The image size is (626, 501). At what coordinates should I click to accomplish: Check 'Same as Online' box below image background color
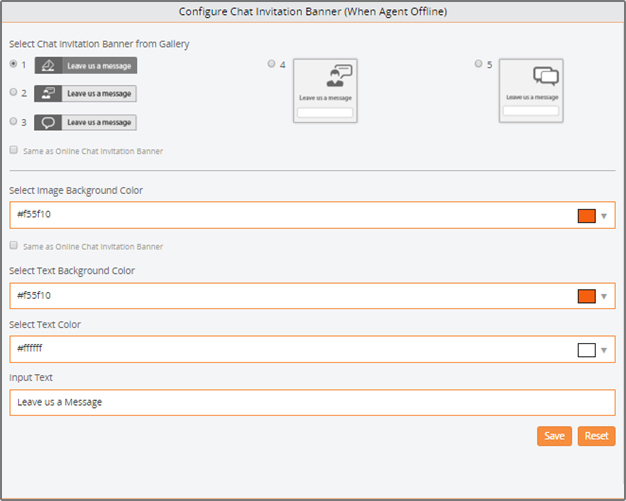[x=14, y=245]
